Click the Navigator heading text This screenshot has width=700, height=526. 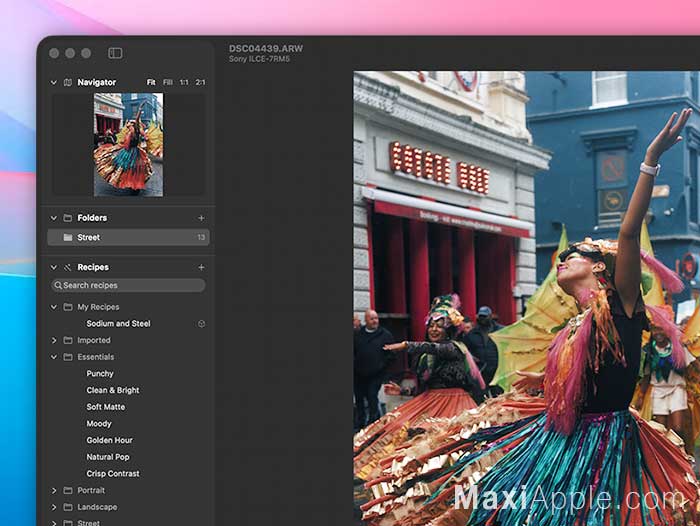(x=97, y=82)
